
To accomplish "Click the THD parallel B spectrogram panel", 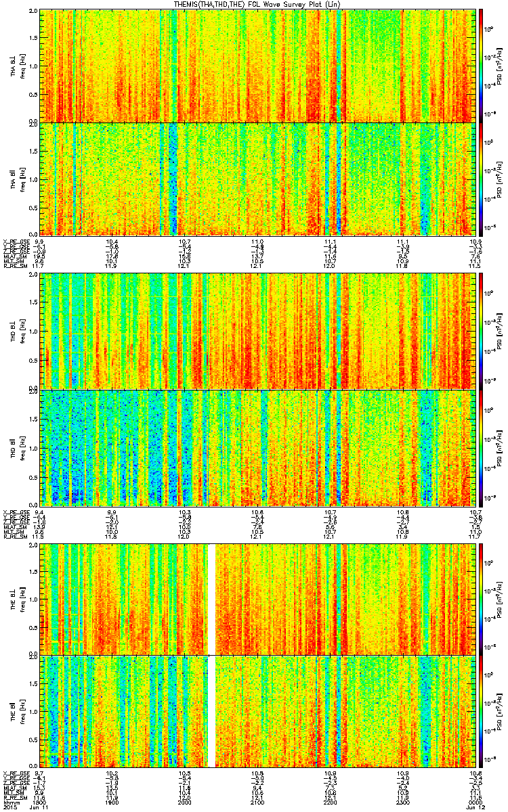I will coord(258,447).
